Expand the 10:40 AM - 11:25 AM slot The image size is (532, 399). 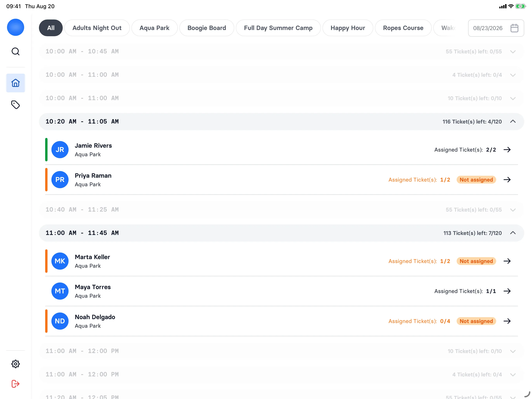pyautogui.click(x=281, y=210)
